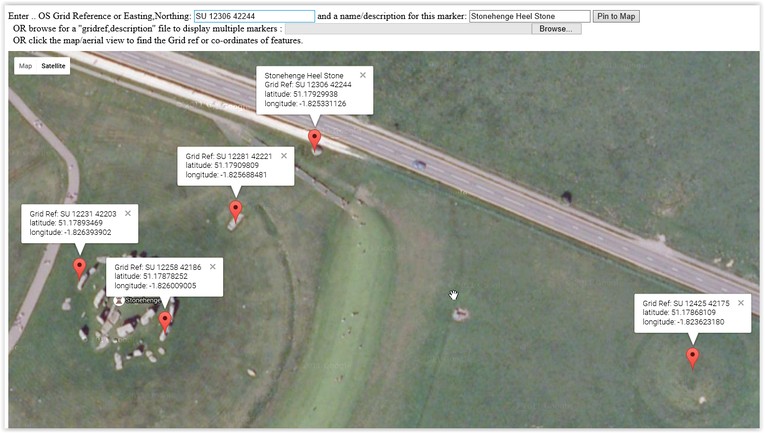Close the Stonehenge Heel Stone info window
This screenshot has width=765, height=433.
pos(362,75)
